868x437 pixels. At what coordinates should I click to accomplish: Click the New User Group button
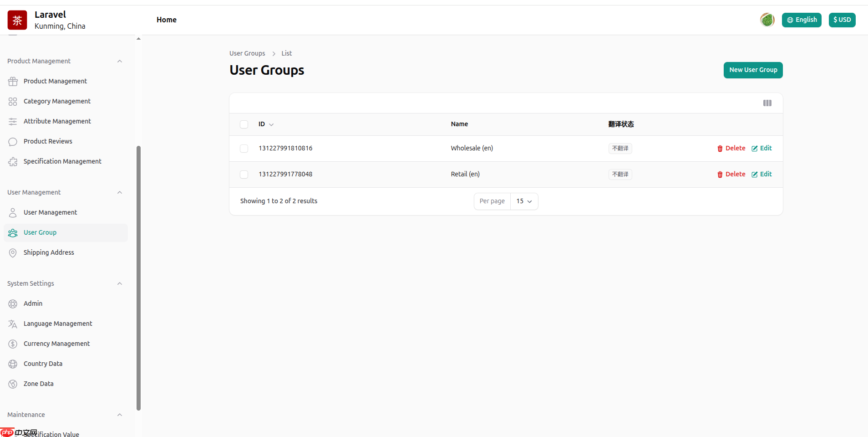753,70
